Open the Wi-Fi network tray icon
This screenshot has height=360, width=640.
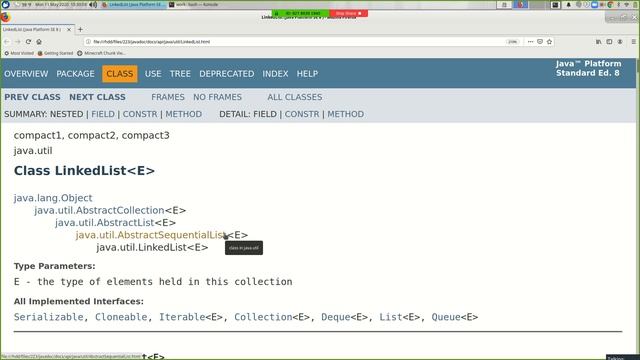click(x=627, y=5)
